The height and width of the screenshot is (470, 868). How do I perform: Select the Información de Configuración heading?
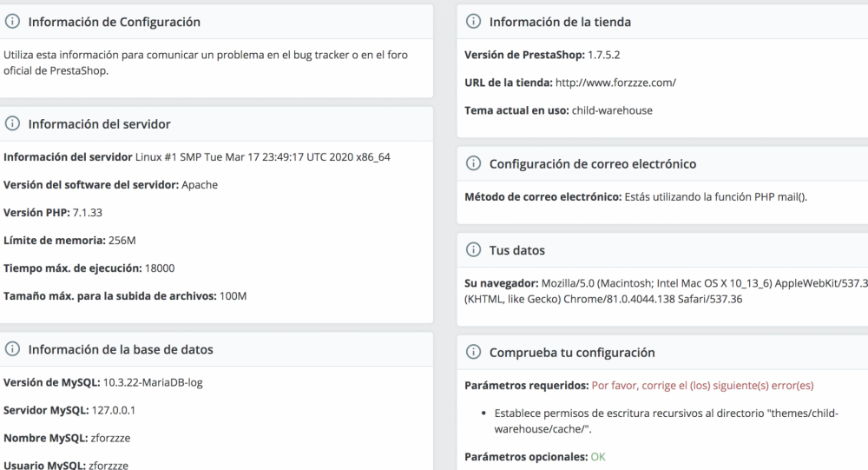coord(114,22)
